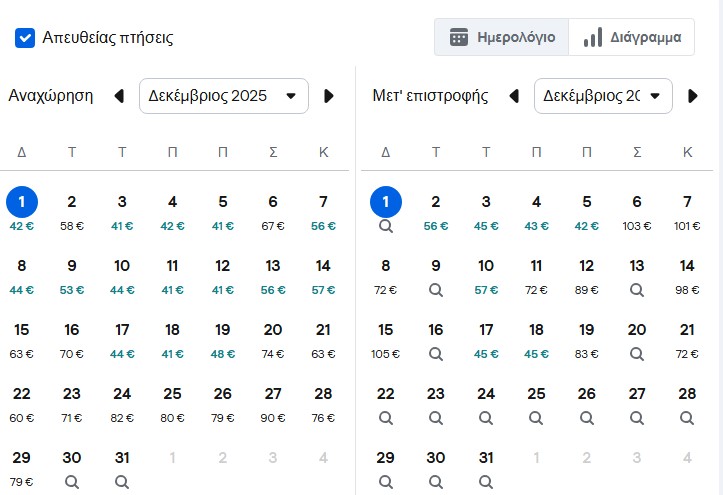Go to next month for Αναχώρηση
Image resolution: width=723 pixels, height=495 pixels.
click(x=329, y=96)
